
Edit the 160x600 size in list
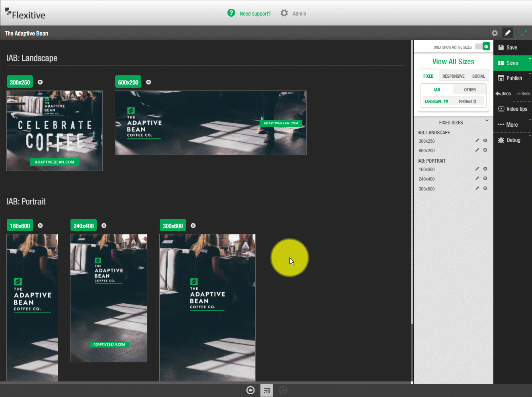[x=477, y=169]
